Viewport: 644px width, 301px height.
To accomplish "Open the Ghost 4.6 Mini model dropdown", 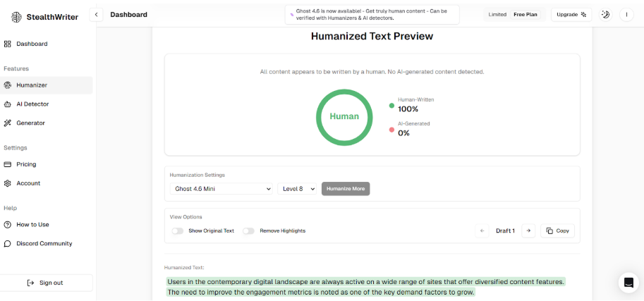I will click(x=221, y=189).
